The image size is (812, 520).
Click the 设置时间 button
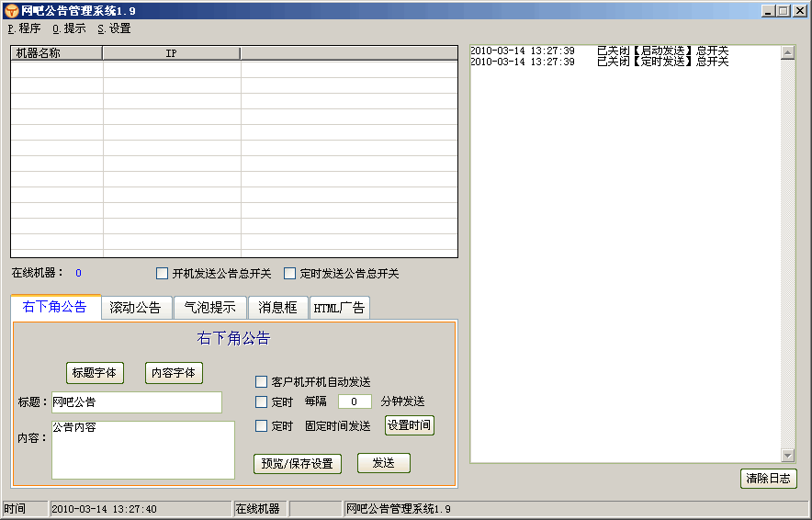click(409, 425)
